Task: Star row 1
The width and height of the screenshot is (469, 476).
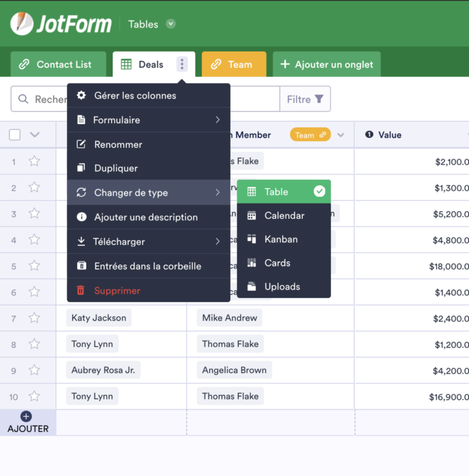Action: point(34,161)
